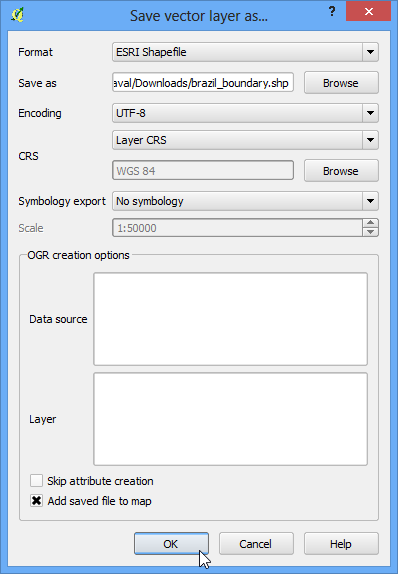
Task: Enable Skip attribute creation checkbox
Action: click(36, 481)
